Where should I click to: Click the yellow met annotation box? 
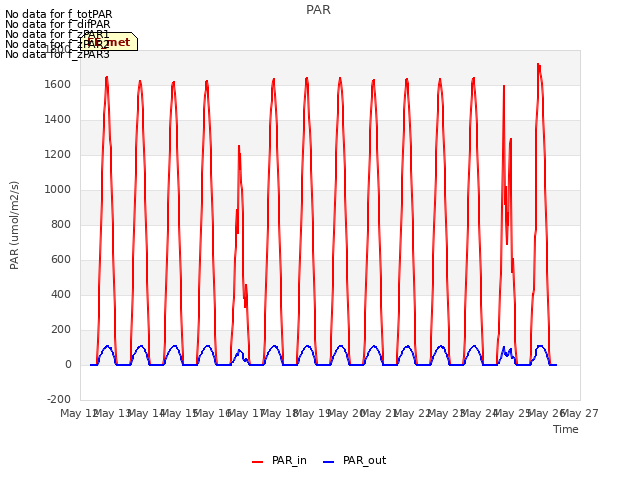point(109,42)
